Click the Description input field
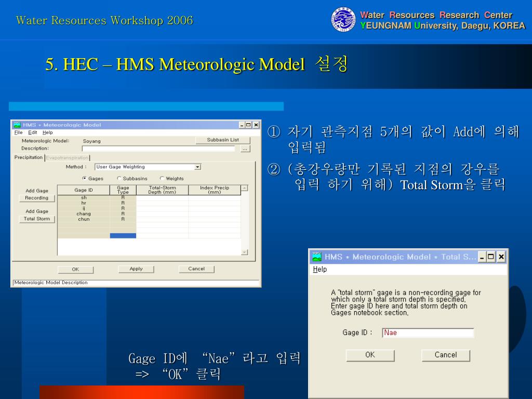532x399 pixels. 158,149
